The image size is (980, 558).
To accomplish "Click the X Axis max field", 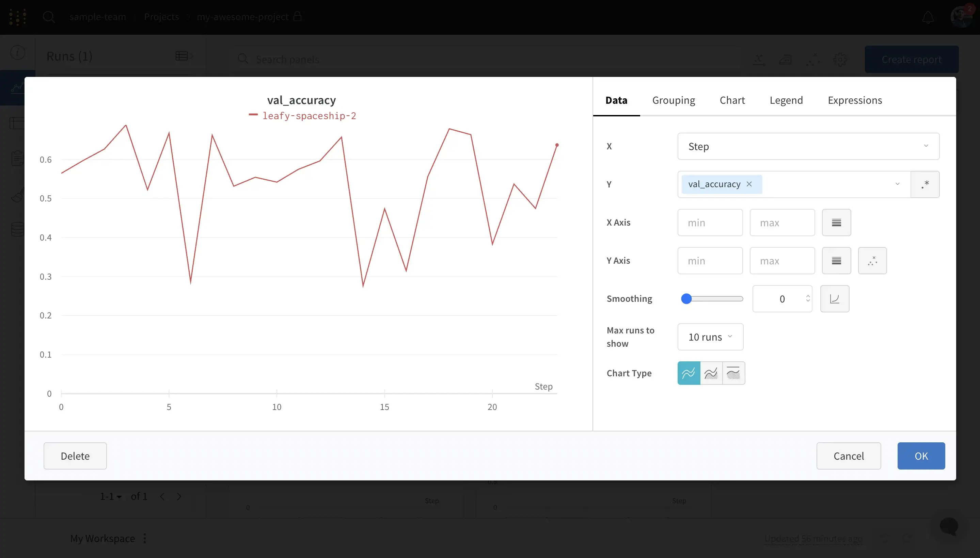I will [x=782, y=223].
